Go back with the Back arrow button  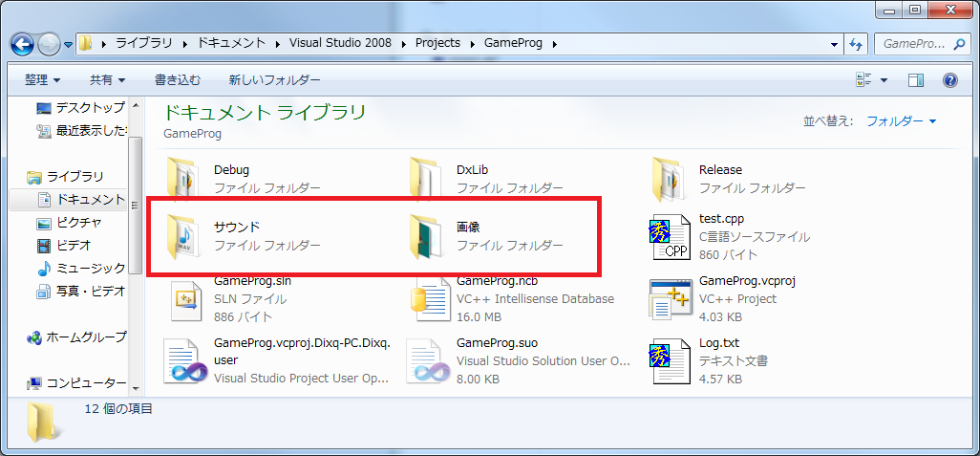[23, 44]
